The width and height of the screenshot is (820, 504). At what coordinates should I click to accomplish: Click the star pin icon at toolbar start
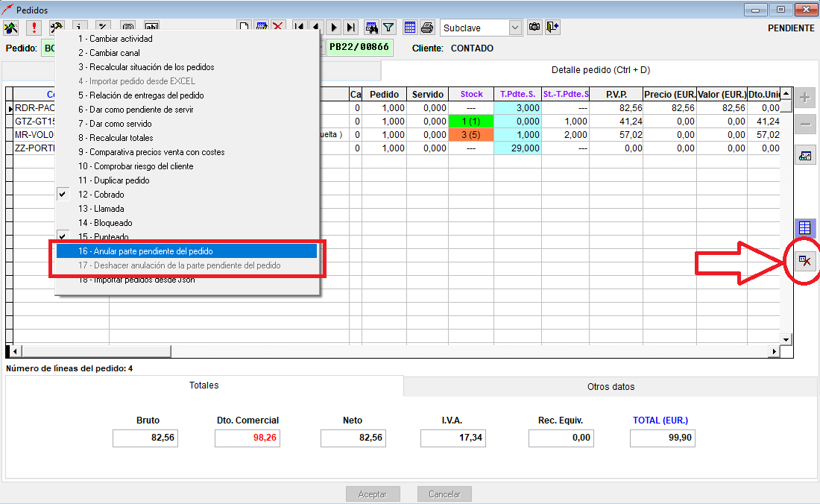[11, 28]
